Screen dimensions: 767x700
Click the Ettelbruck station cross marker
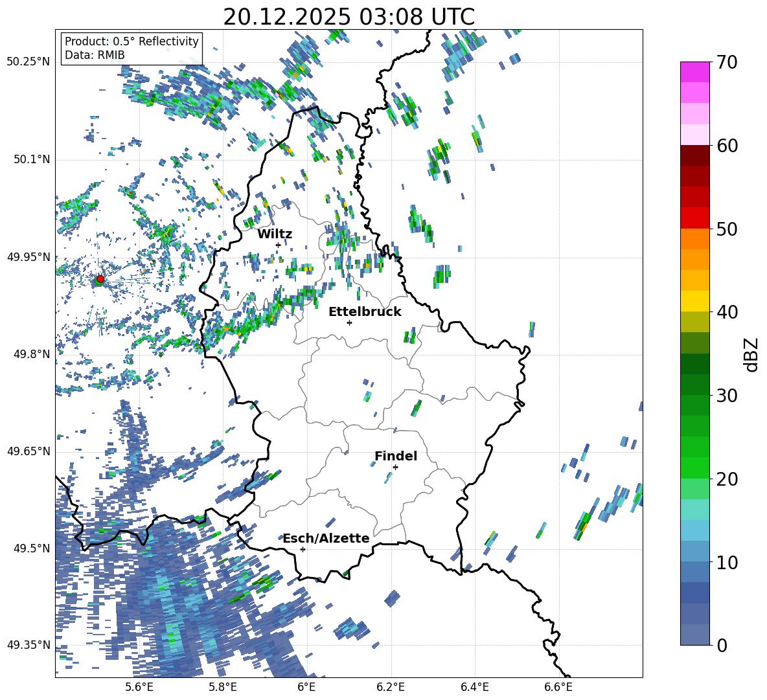349,322
